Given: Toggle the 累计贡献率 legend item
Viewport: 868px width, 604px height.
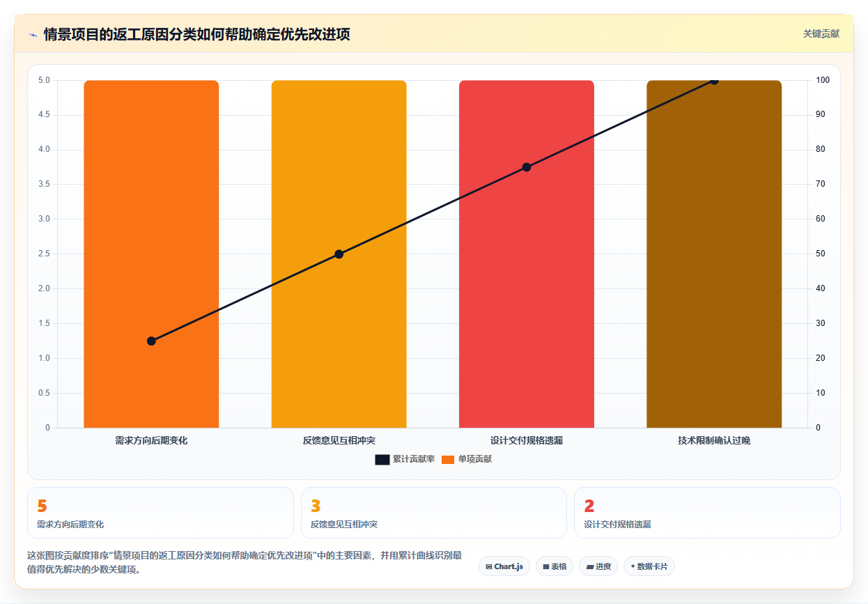Looking at the screenshot, I should pyautogui.click(x=405, y=459).
